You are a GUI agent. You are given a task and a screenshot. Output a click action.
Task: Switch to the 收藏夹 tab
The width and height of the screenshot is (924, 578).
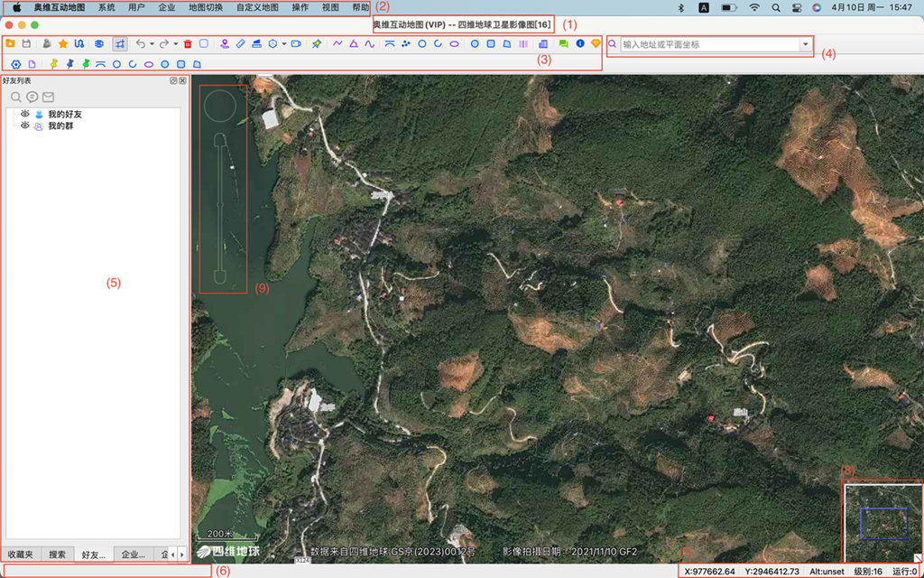pyautogui.click(x=21, y=554)
